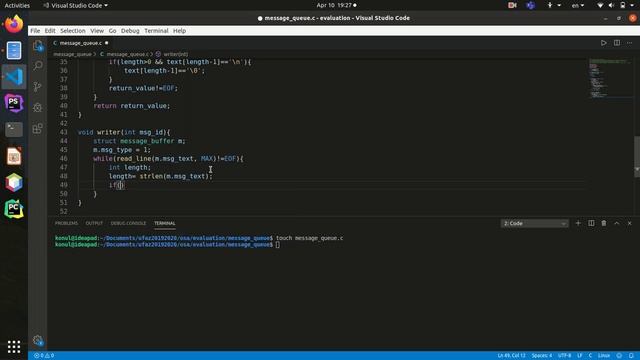Maximize the panel with chevron up
This screenshot has height=360, width=640.
click(617, 223)
